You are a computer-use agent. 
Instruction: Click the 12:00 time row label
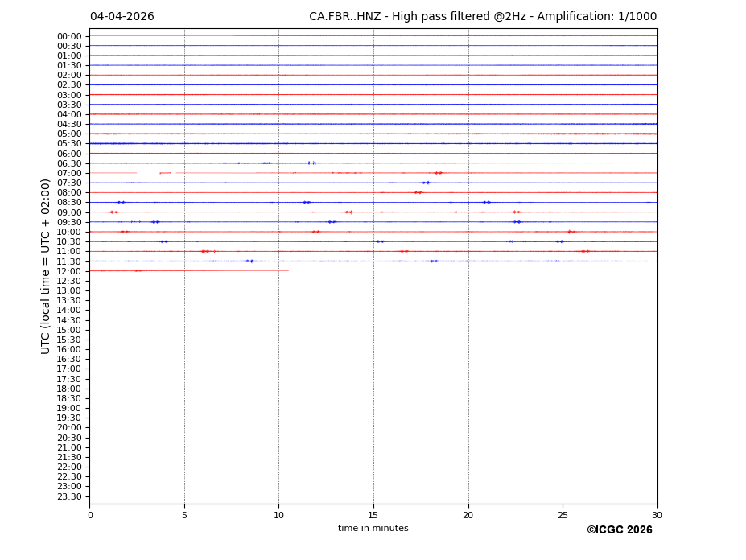69,271
